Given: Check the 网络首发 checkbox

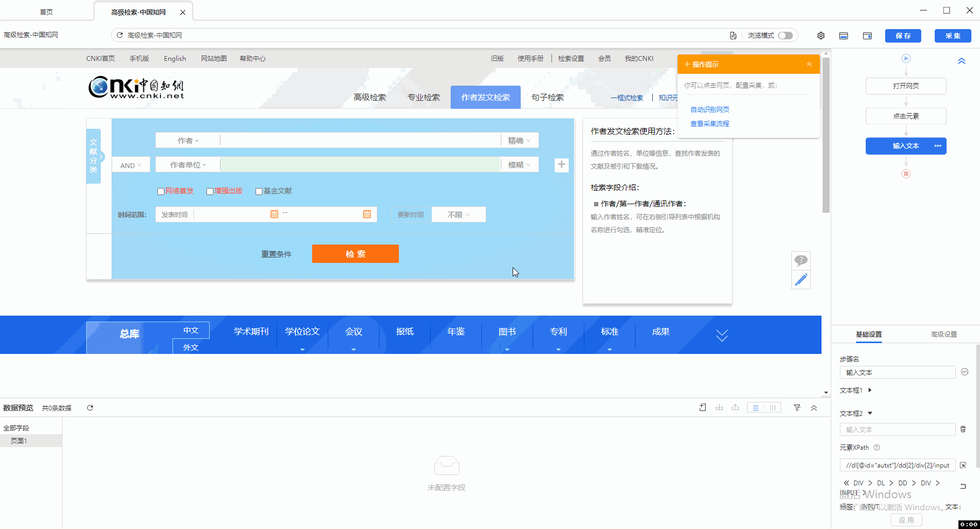Looking at the screenshot, I should click(161, 191).
